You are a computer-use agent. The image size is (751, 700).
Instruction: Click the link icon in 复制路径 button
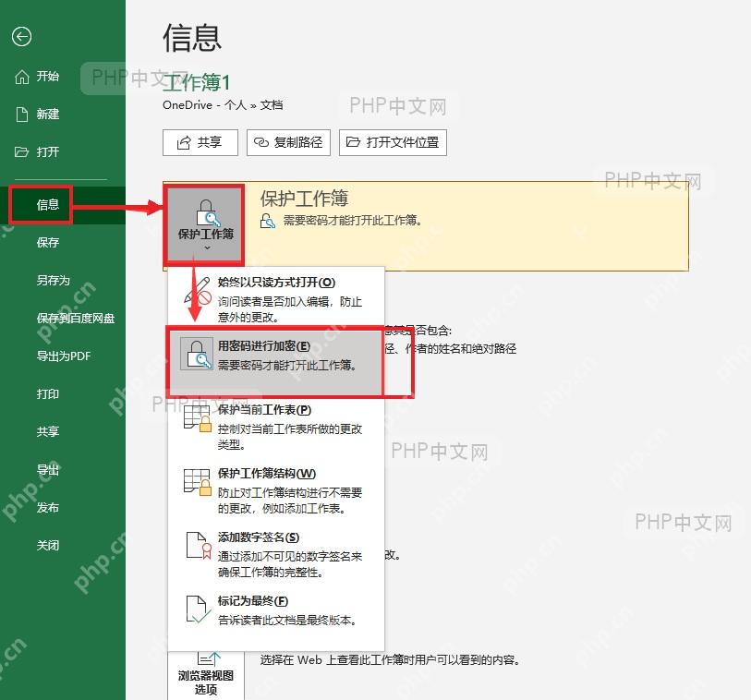pos(261,143)
